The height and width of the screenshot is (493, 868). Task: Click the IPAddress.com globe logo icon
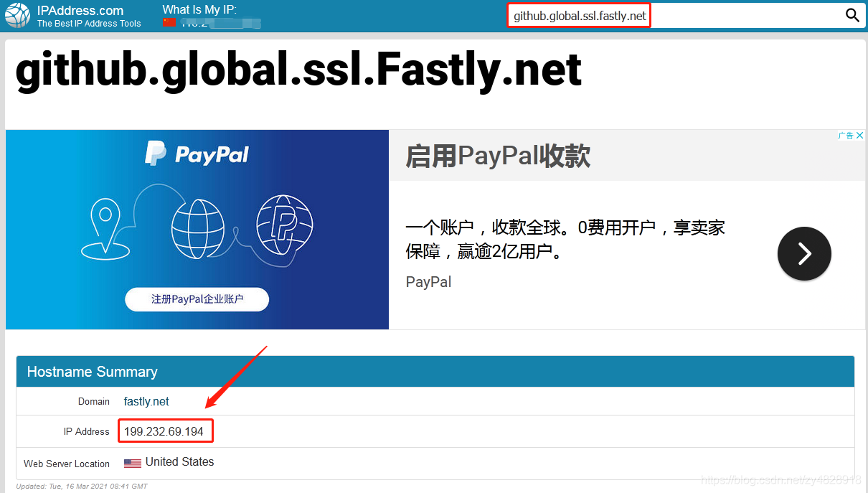tap(17, 16)
